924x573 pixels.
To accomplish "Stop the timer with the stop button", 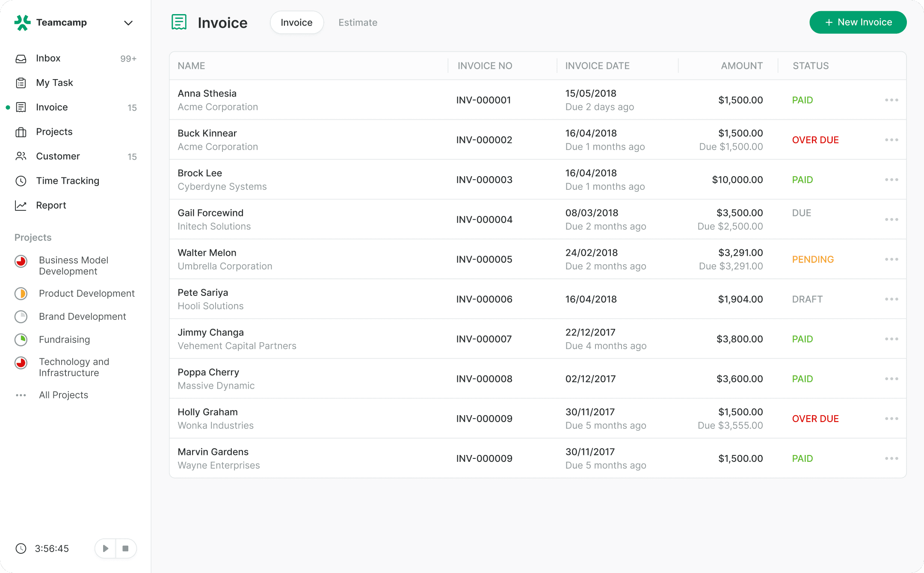I will click(126, 549).
